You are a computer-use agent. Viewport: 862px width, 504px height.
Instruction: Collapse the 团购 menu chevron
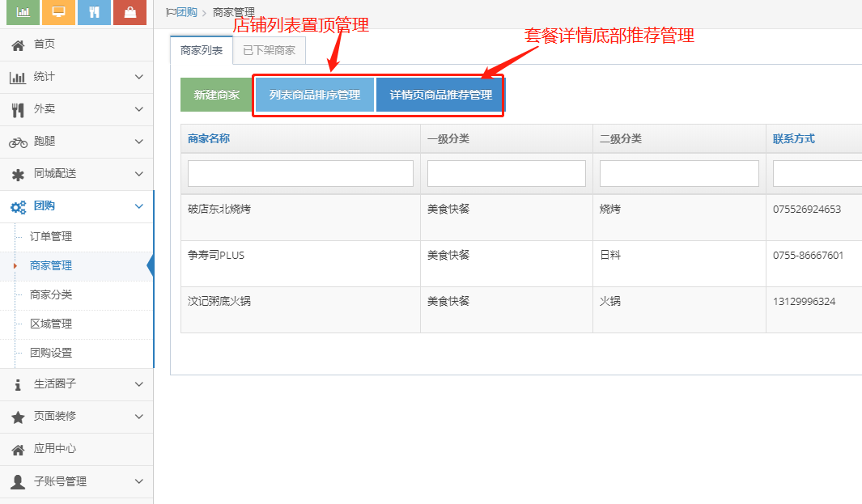(x=138, y=206)
